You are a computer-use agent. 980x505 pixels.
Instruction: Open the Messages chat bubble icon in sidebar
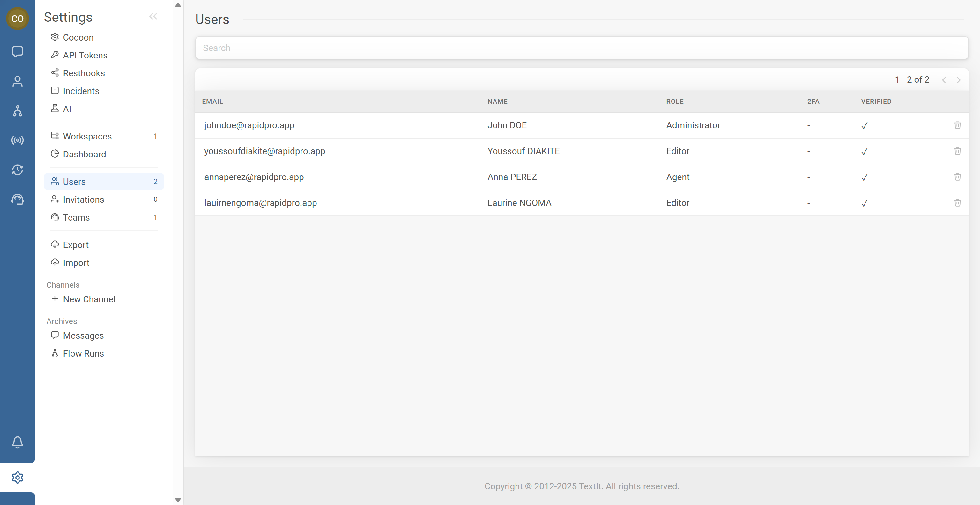tap(18, 52)
